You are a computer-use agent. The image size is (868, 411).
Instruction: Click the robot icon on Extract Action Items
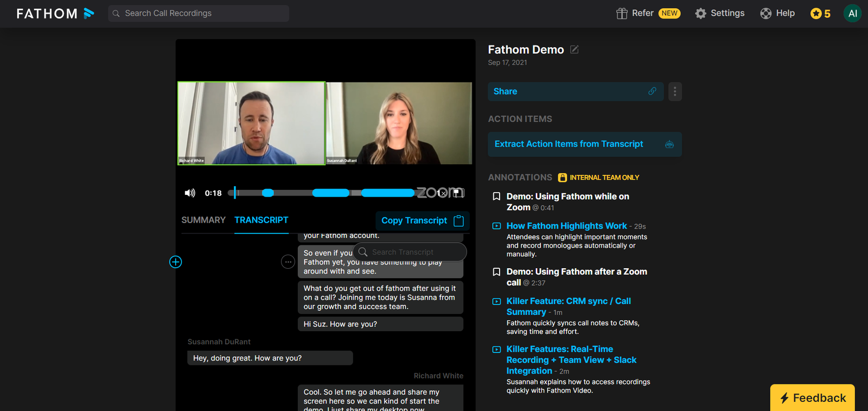point(669,144)
